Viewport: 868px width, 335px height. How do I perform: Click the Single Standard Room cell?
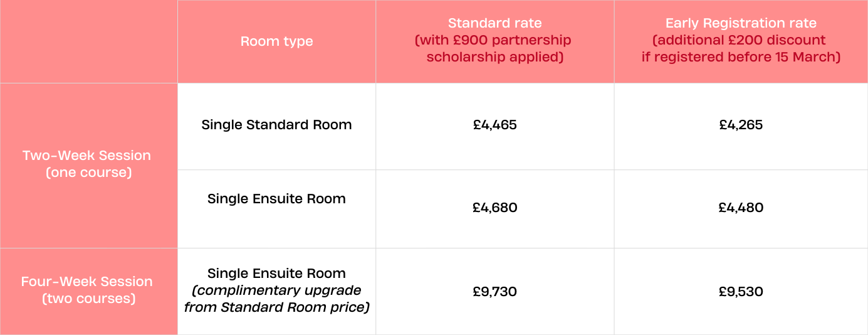[276, 125]
